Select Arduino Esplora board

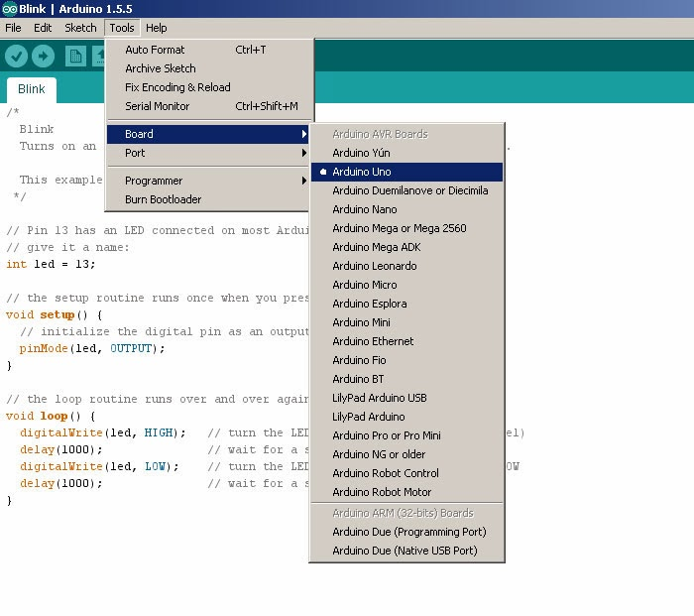click(x=406, y=304)
